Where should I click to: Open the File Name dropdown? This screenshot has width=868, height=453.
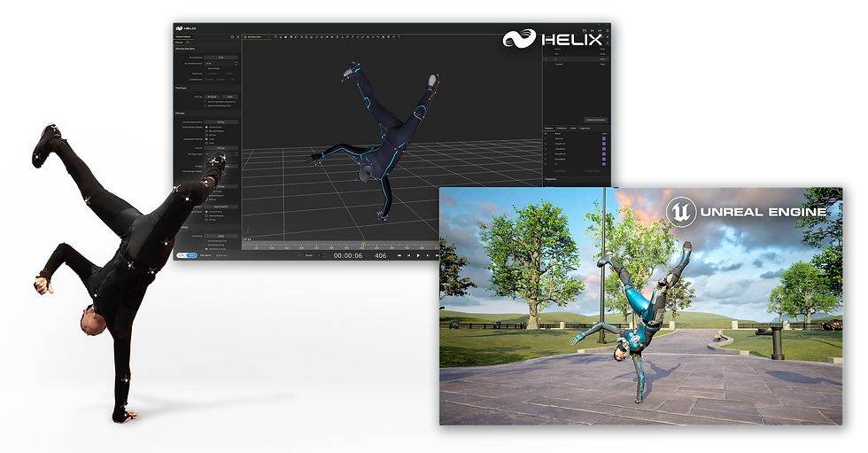pos(258,255)
